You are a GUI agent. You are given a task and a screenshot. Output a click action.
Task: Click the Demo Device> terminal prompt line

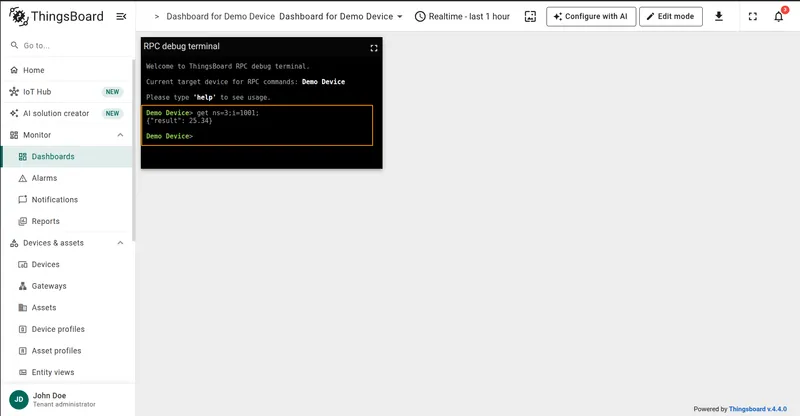click(x=169, y=136)
